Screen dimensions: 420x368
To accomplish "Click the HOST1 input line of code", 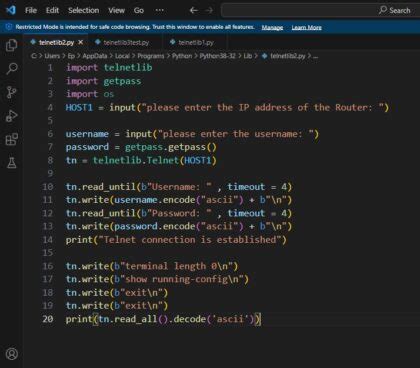I will (x=227, y=107).
